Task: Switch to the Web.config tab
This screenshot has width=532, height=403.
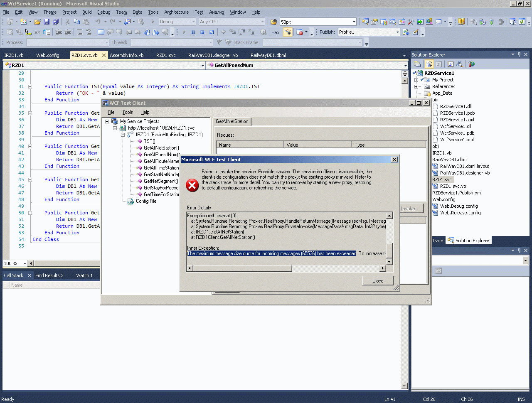Action: 48,55
